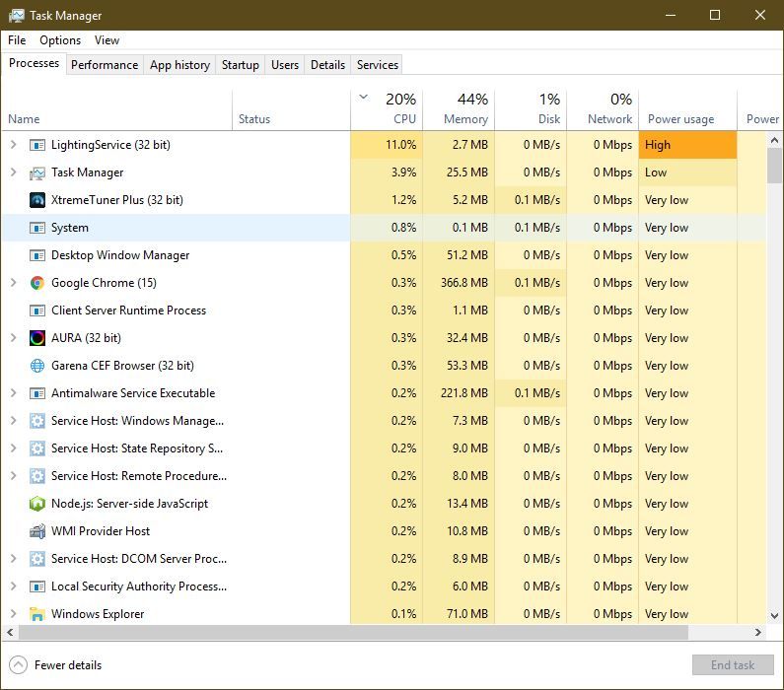This screenshot has height=690, width=784.
Task: Click the End task button
Action: (733, 665)
